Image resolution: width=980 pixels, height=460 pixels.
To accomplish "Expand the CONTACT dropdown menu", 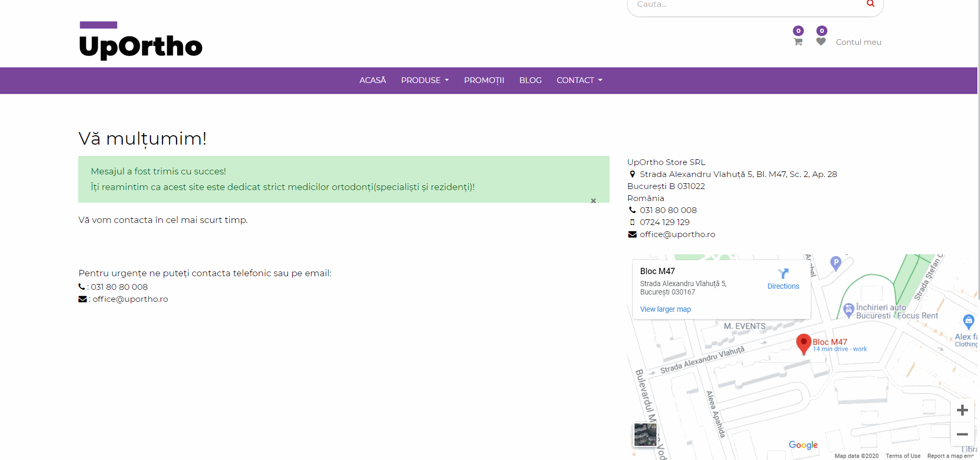I will 580,80.
